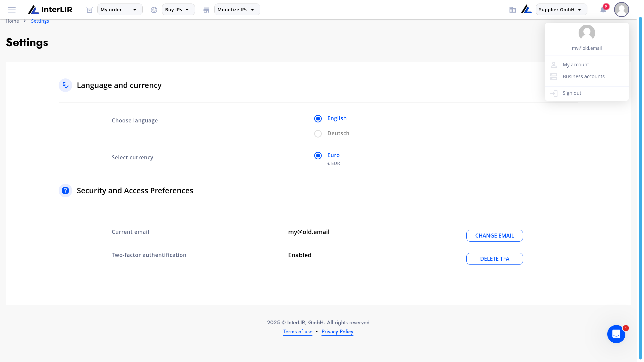Select Deutsch language radio button

click(318, 133)
